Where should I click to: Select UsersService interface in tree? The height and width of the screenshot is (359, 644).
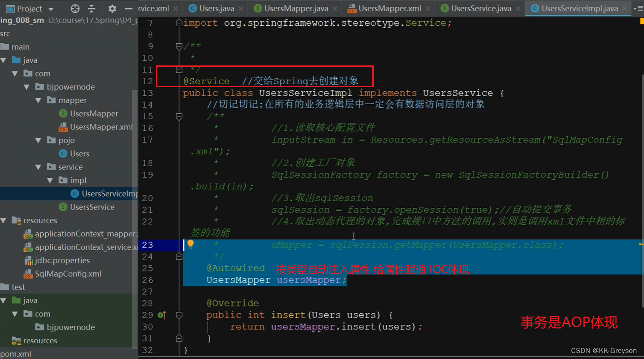click(x=92, y=207)
